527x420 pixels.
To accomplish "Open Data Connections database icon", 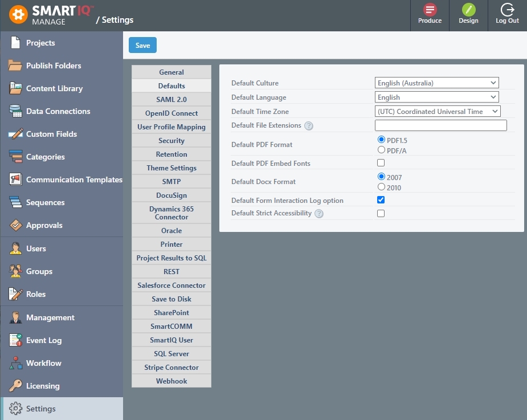I will click(15, 111).
